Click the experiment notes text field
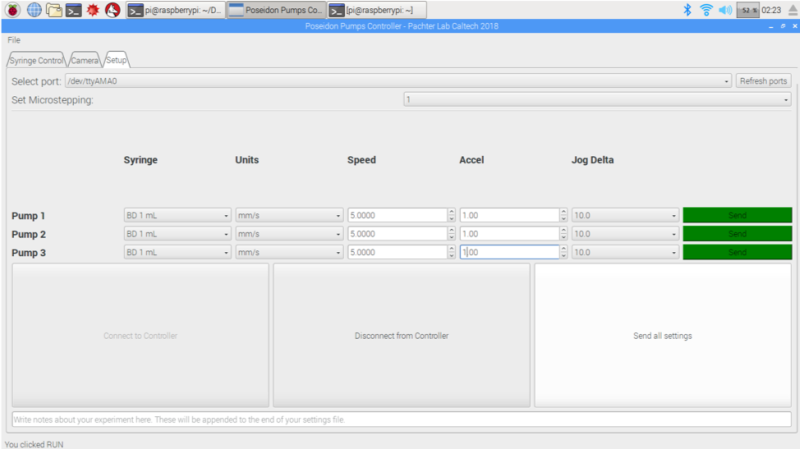The width and height of the screenshot is (800, 449). pyautogui.click(x=400, y=419)
